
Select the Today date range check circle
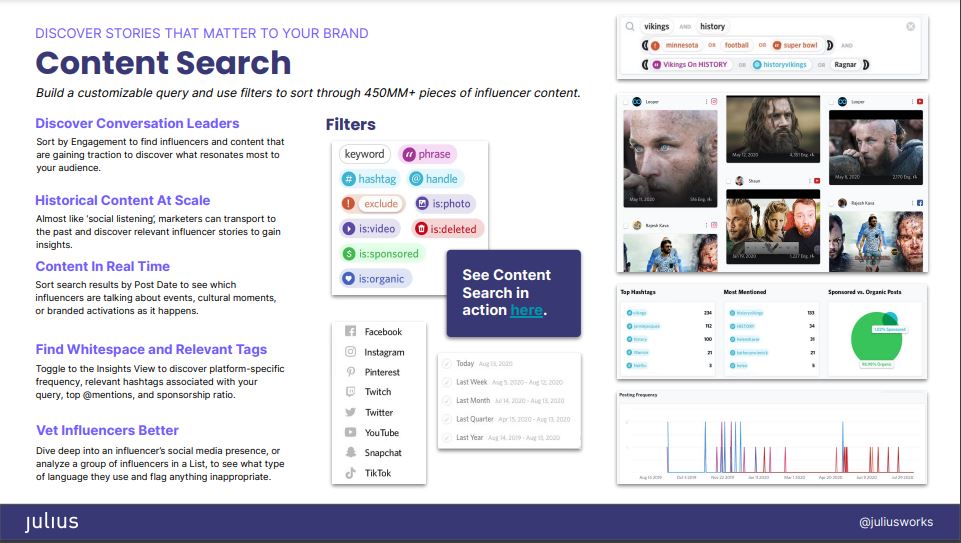pyautogui.click(x=447, y=363)
